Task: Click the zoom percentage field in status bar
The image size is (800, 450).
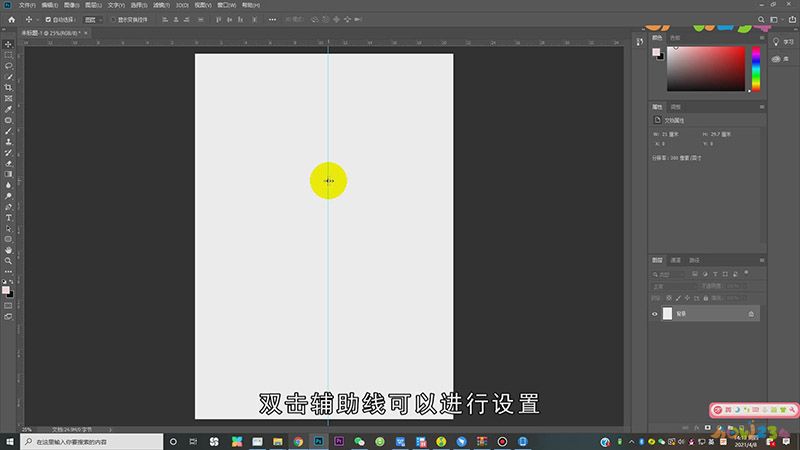Action: [x=27, y=430]
